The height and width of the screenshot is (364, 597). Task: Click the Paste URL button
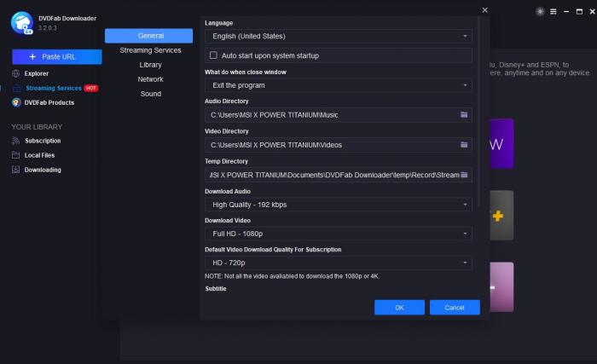(x=57, y=57)
